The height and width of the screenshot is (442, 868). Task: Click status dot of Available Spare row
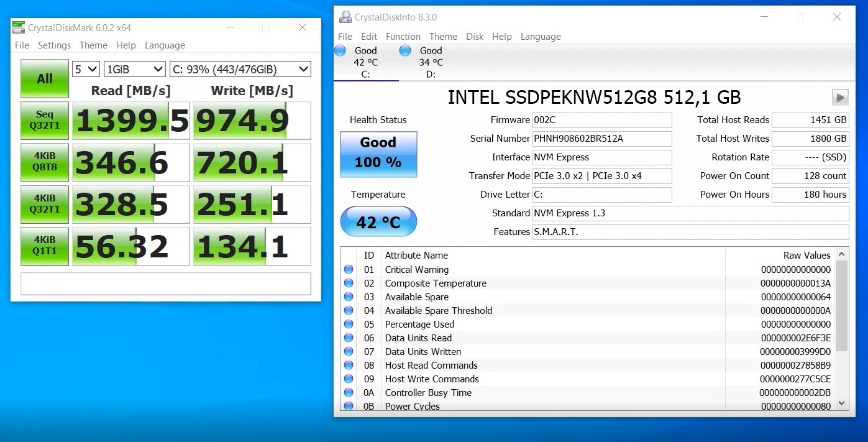pyautogui.click(x=349, y=297)
